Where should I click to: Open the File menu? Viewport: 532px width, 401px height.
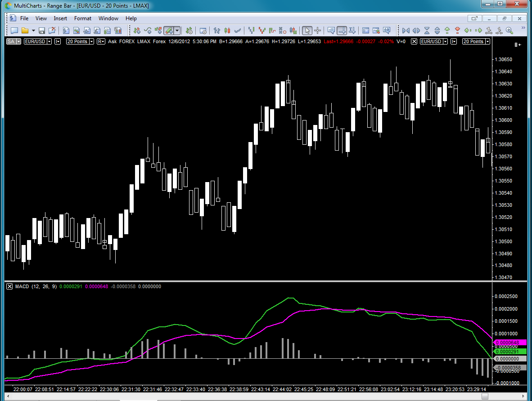tap(24, 18)
